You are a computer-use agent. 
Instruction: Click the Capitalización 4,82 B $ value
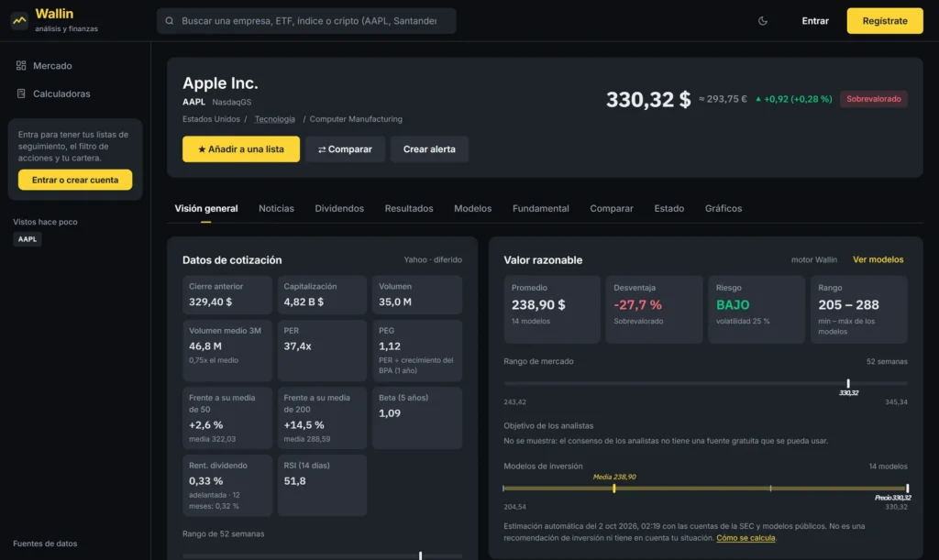(x=304, y=302)
